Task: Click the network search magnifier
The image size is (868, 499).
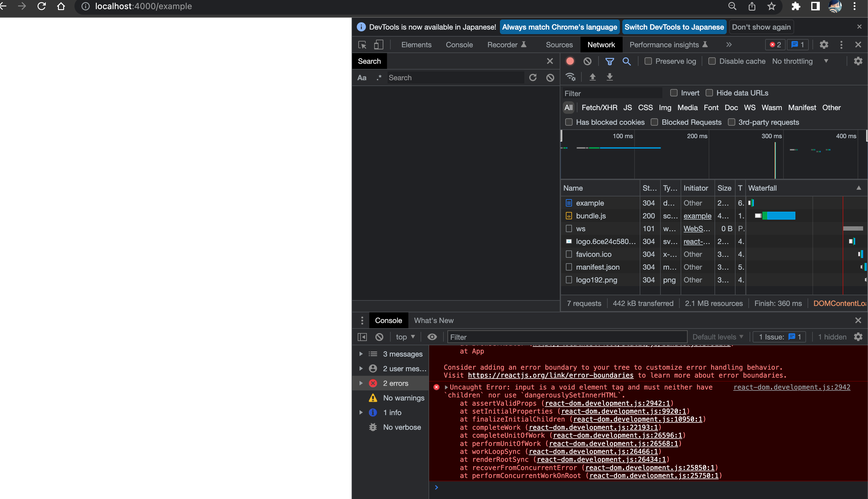Action: click(627, 61)
